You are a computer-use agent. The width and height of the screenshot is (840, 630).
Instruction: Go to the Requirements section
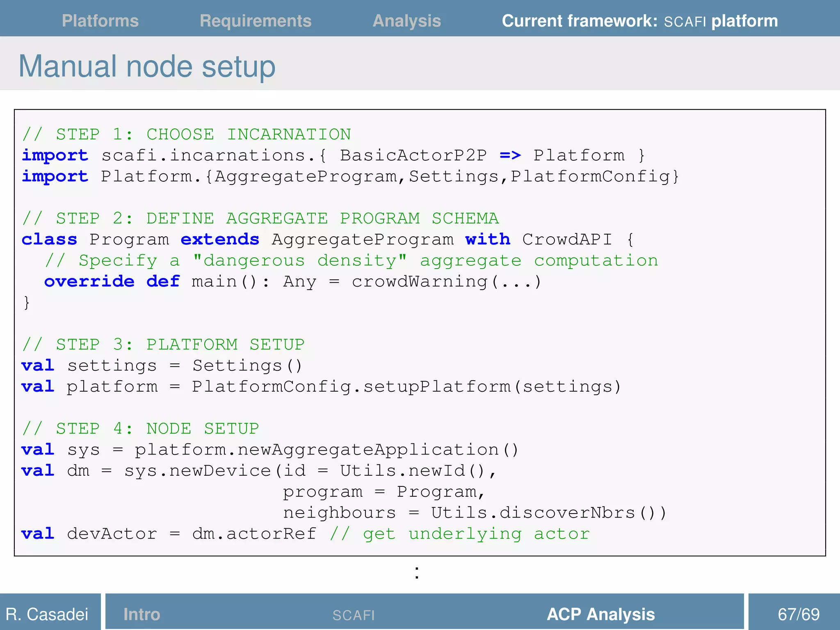[x=256, y=21]
